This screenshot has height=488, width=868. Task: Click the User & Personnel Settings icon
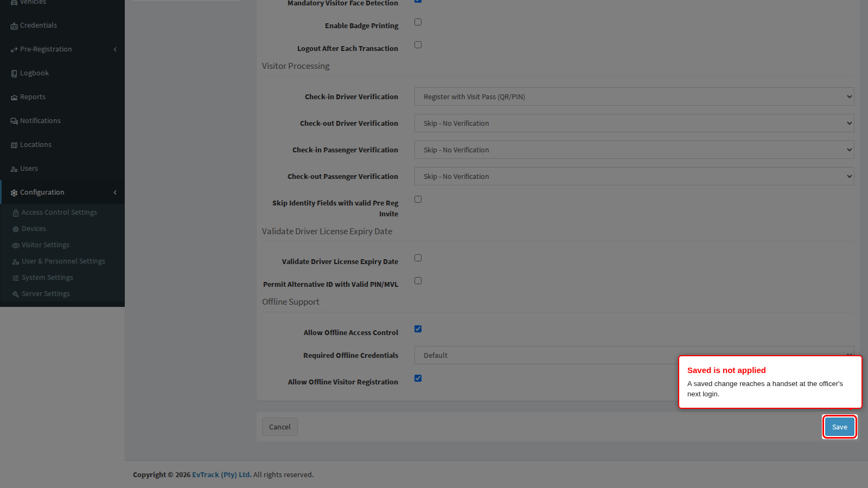(16, 262)
